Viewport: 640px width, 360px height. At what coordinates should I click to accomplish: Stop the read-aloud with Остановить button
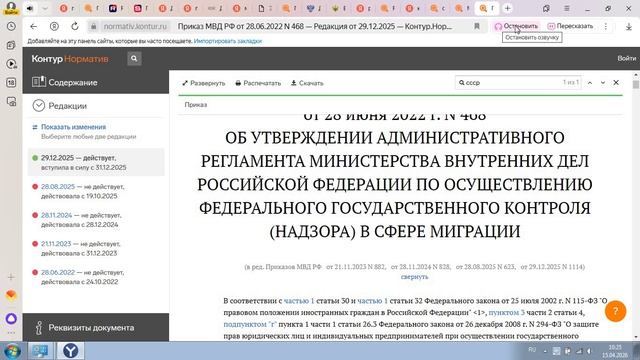516,26
